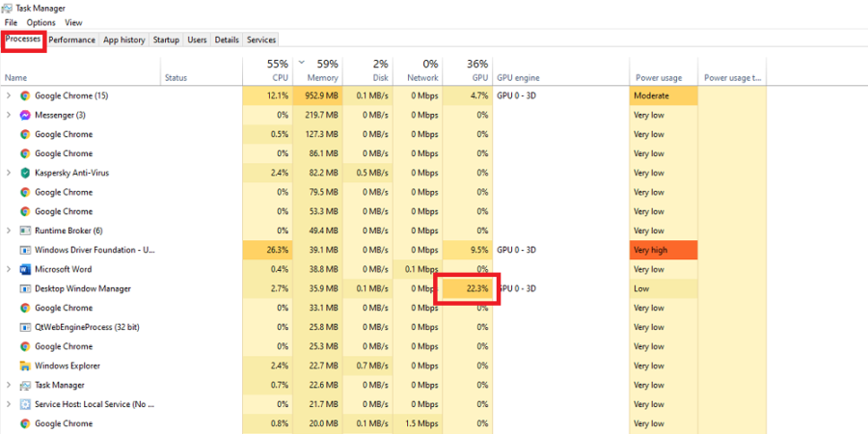This screenshot has height=434, width=868.
Task: Expand the Messenger (3) process group
Action: 9,115
